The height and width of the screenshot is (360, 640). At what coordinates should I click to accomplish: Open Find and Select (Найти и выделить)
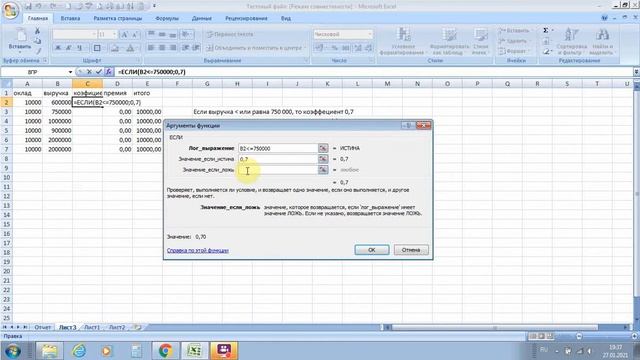pyautogui.click(x=601, y=41)
